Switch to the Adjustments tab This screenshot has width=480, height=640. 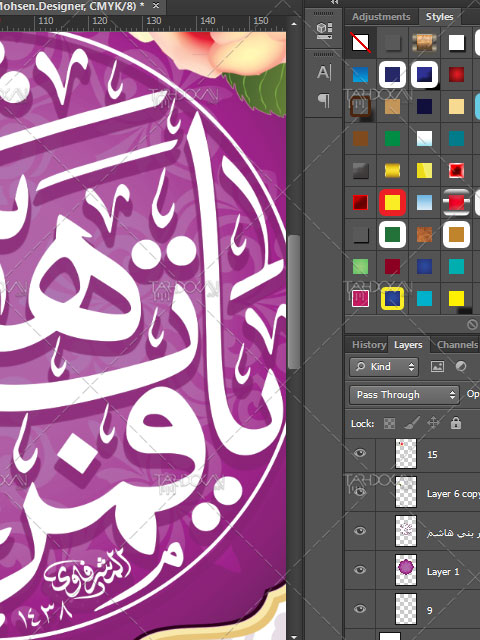381,17
